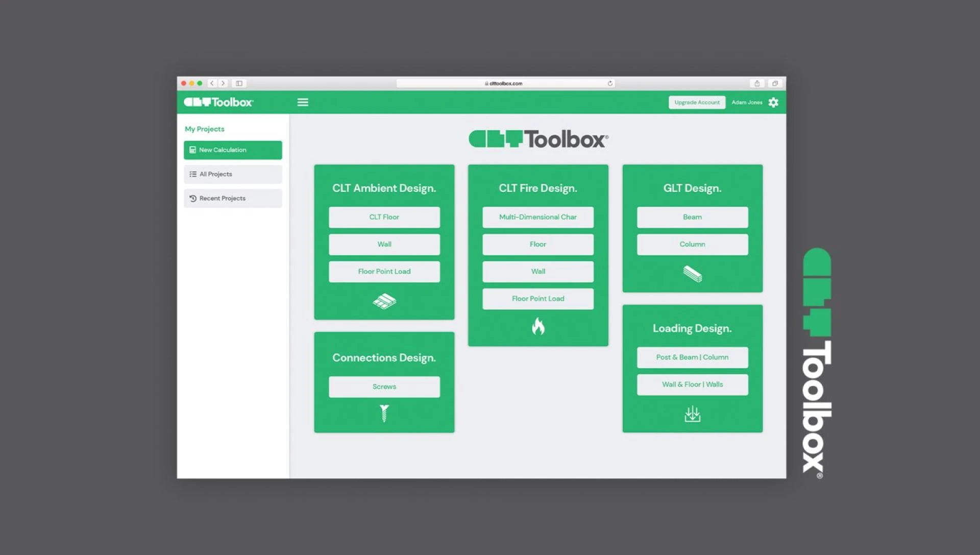Image resolution: width=980 pixels, height=555 pixels.
Task: Click the browser share icon
Action: (x=757, y=83)
